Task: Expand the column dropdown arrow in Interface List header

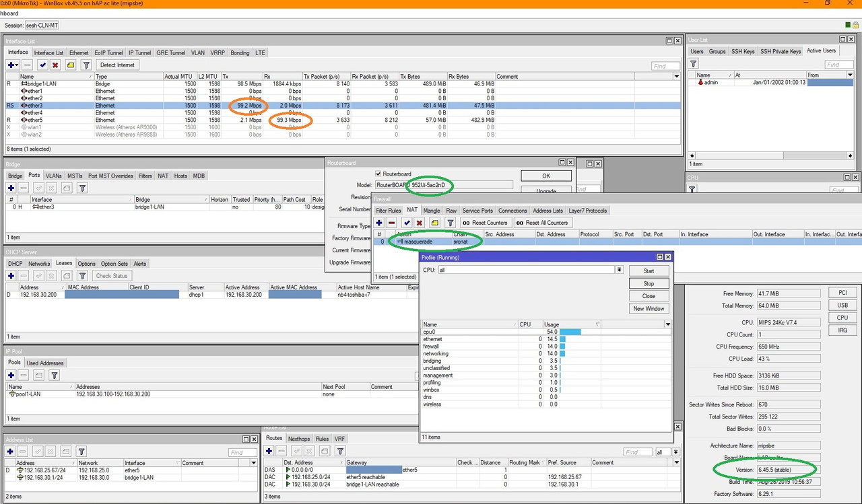Action: (x=677, y=77)
